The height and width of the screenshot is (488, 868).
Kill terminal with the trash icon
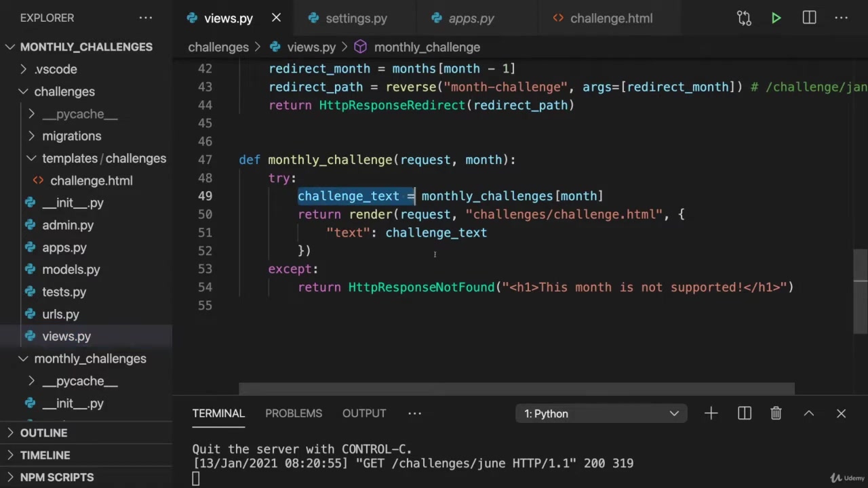[x=776, y=413]
